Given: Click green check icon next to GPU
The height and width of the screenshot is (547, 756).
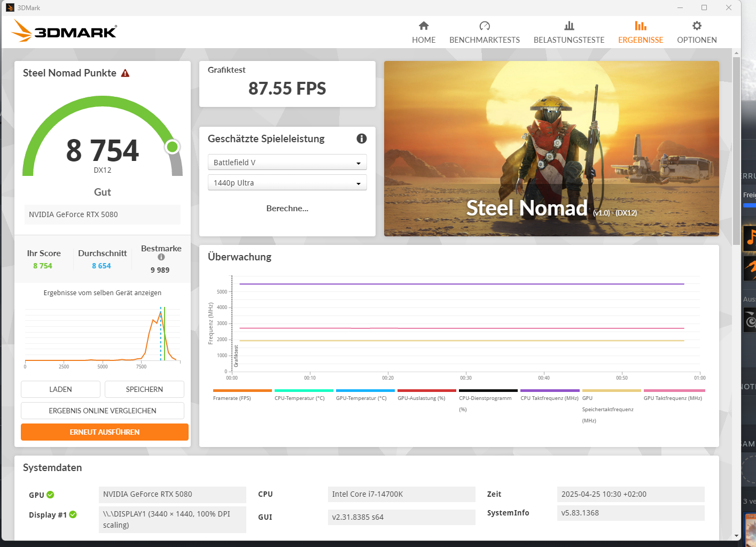Looking at the screenshot, I should tap(50, 495).
